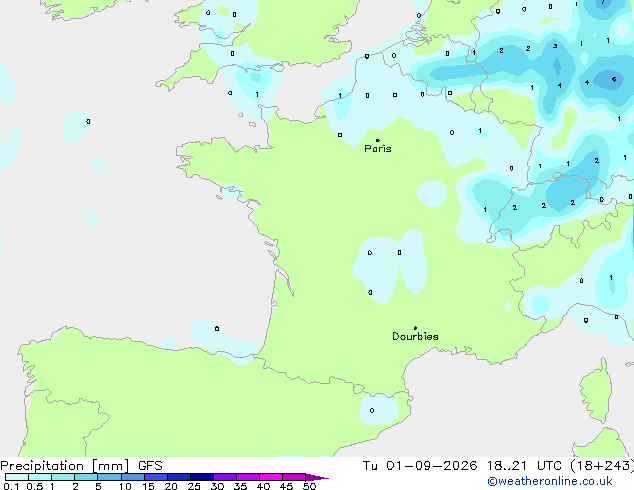
Task: Click the Dourbies location label
Action: 415,336
